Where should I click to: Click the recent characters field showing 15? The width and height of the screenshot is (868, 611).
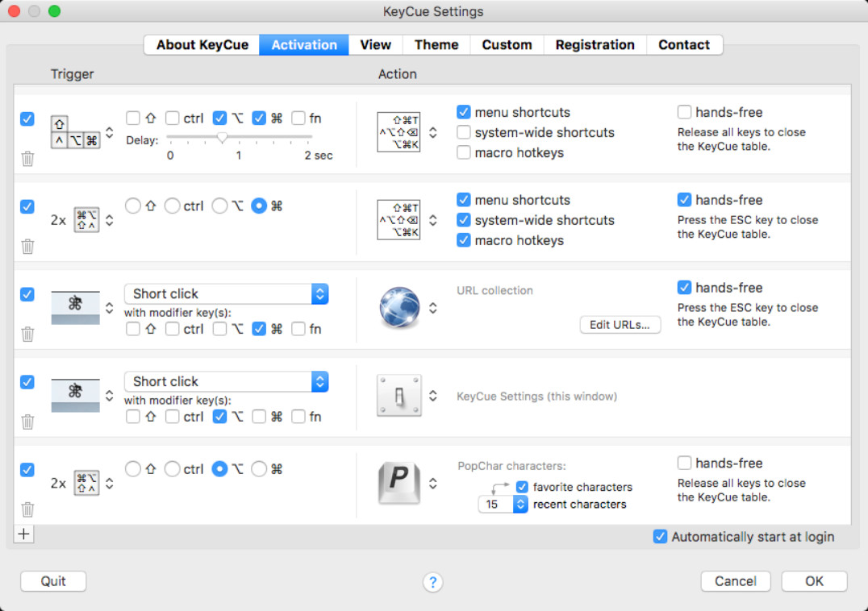(496, 505)
